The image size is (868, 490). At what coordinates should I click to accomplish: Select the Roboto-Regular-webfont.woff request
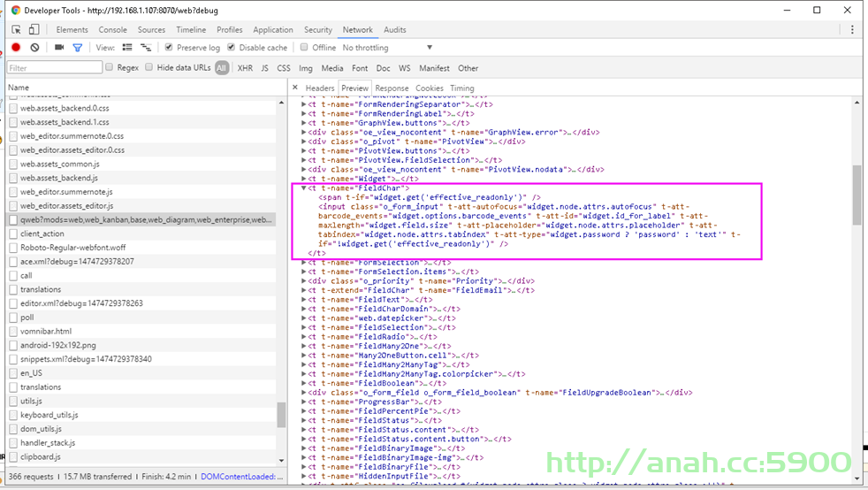click(x=141, y=248)
